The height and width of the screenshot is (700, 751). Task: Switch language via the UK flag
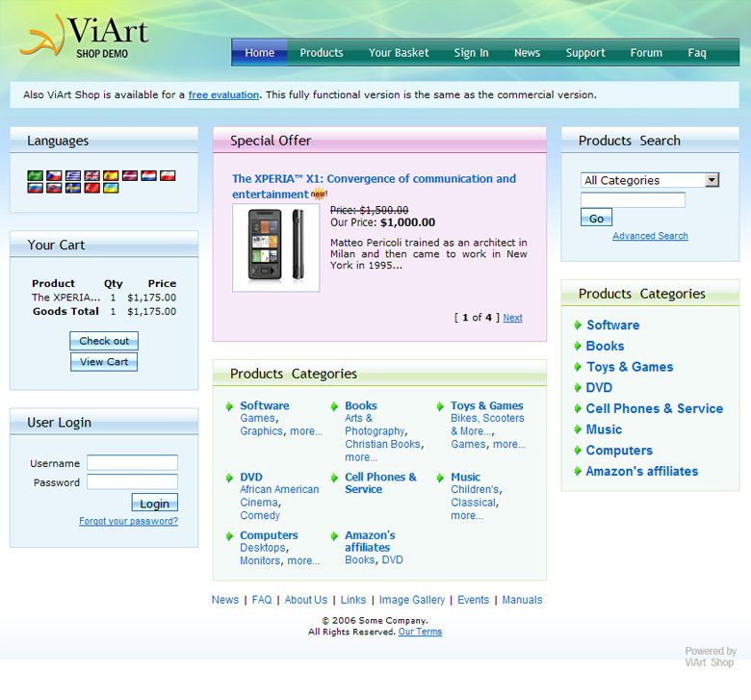[x=92, y=176]
